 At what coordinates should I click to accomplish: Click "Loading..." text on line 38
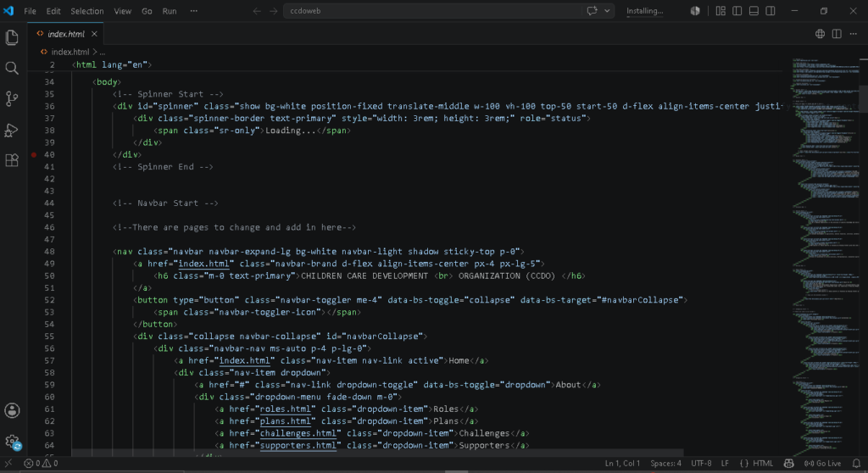tap(291, 131)
